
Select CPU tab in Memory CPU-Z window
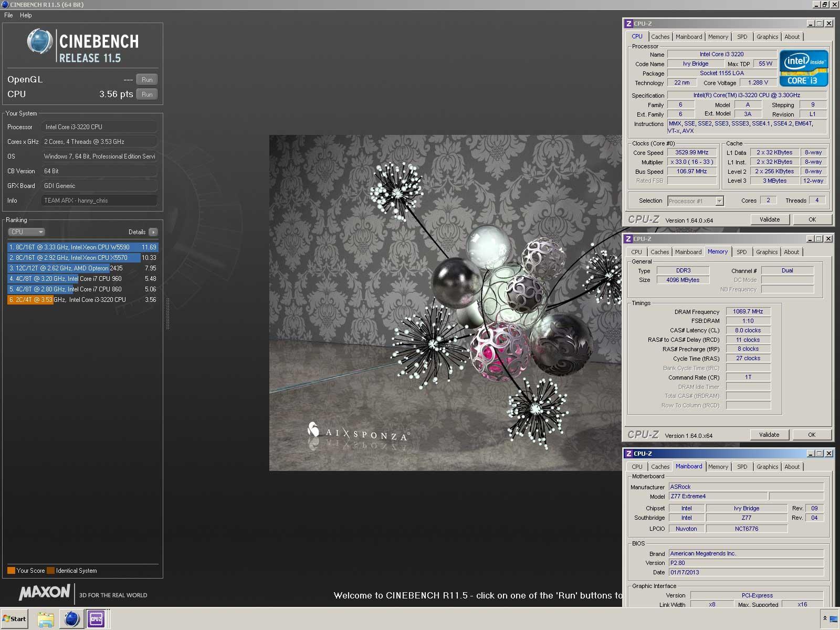pos(636,252)
